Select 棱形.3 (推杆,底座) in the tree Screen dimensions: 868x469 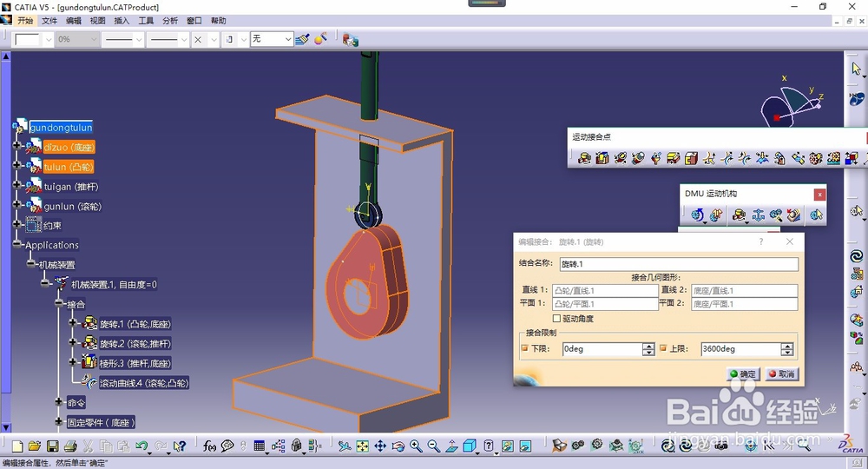point(135,363)
